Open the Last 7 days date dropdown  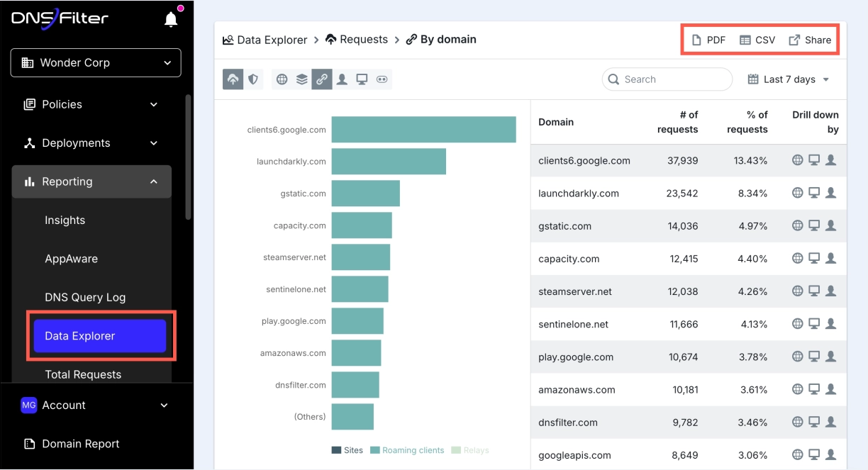(x=789, y=79)
